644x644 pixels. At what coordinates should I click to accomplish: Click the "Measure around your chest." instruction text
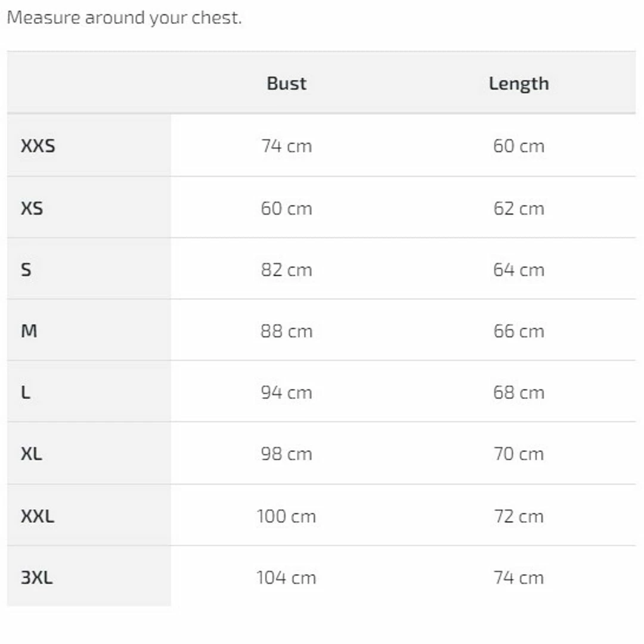124,18
